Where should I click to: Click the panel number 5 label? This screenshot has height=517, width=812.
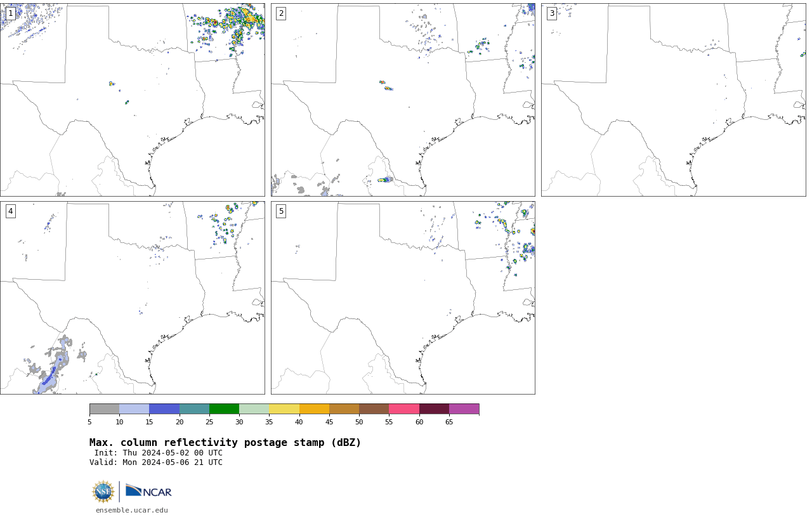281,211
